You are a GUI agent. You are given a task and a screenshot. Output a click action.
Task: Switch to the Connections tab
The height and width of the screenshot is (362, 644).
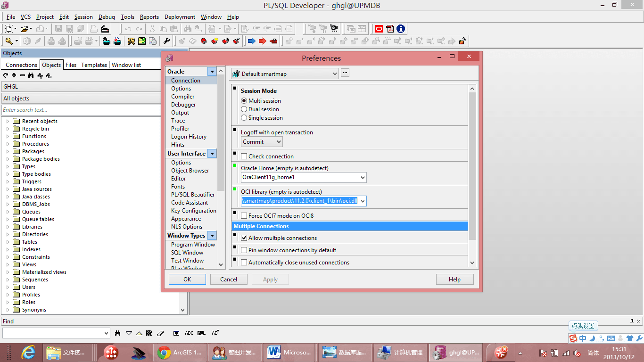[x=21, y=65]
